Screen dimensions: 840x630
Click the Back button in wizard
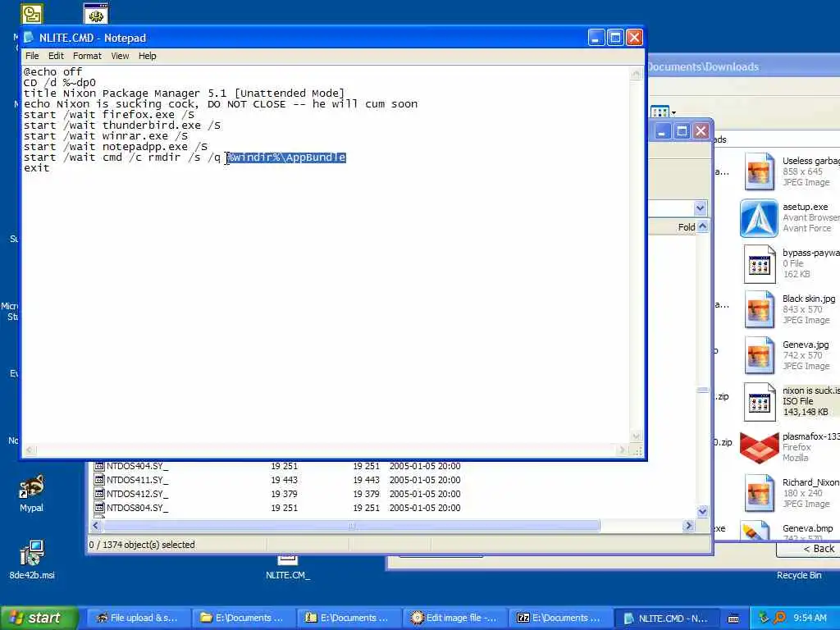click(815, 549)
